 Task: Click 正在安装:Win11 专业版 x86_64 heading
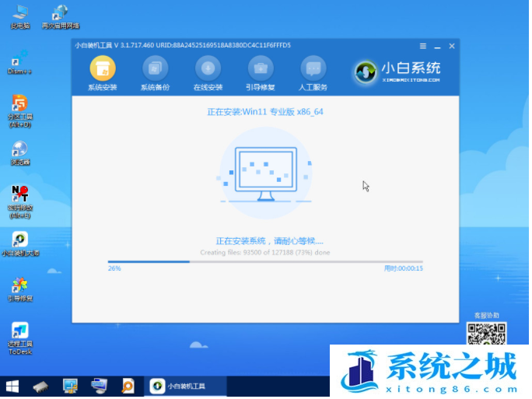[x=265, y=112]
